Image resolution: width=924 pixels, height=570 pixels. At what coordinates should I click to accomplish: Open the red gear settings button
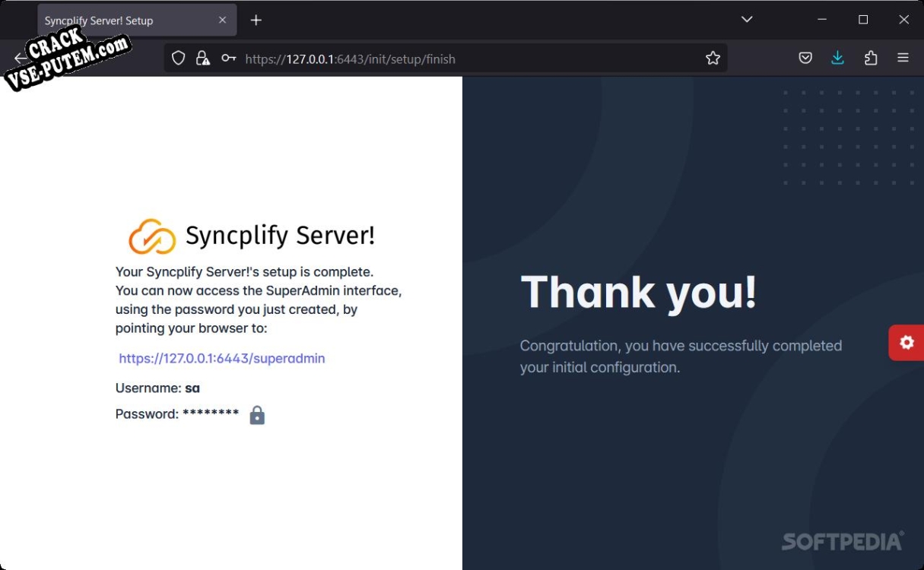point(907,343)
